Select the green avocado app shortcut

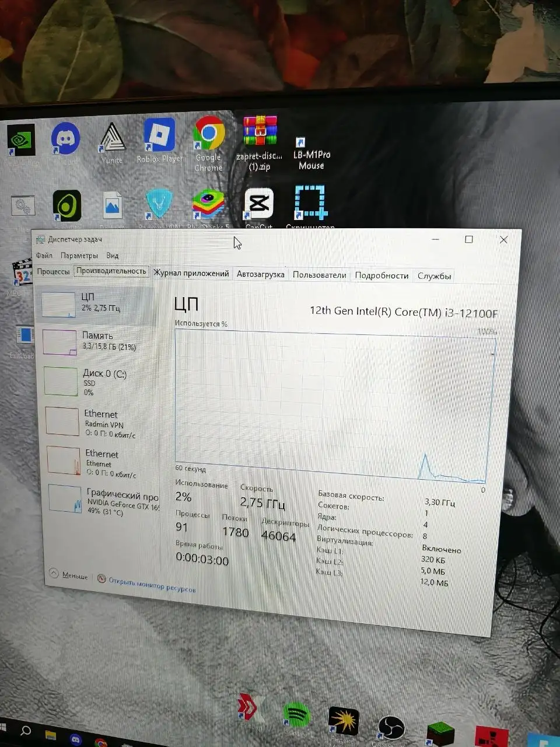pyautogui.click(x=67, y=206)
